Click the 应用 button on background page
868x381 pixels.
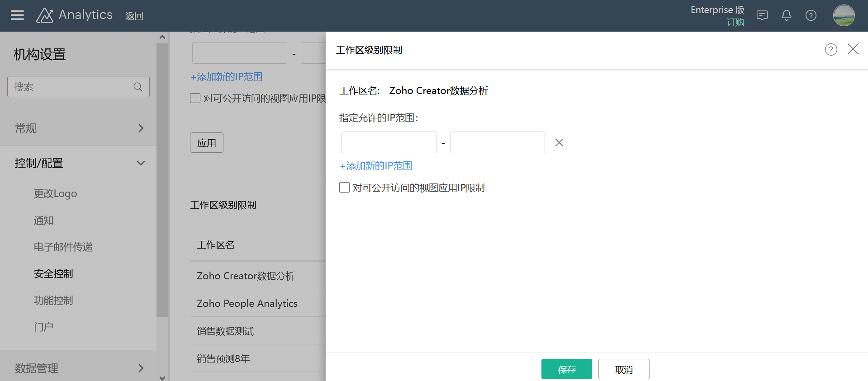click(x=207, y=143)
